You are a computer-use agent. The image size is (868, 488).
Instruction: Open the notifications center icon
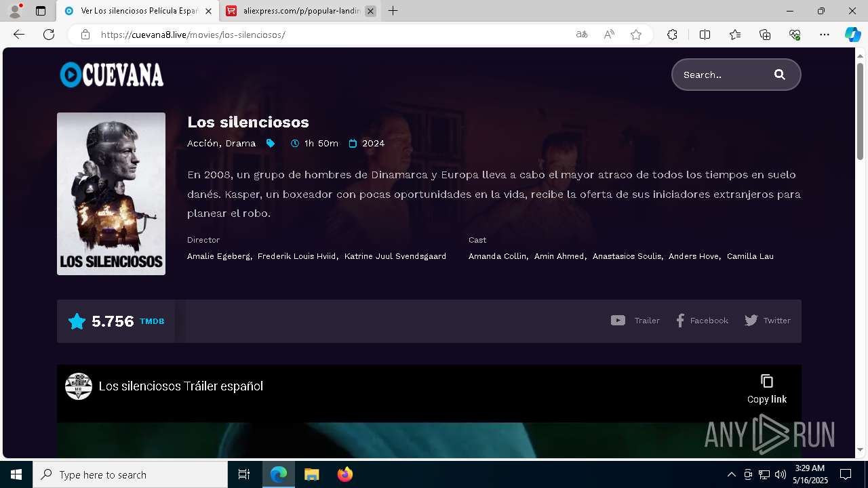click(x=846, y=474)
